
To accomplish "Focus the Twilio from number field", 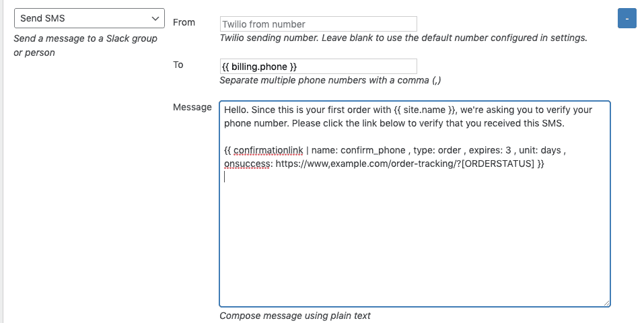I will [x=318, y=24].
